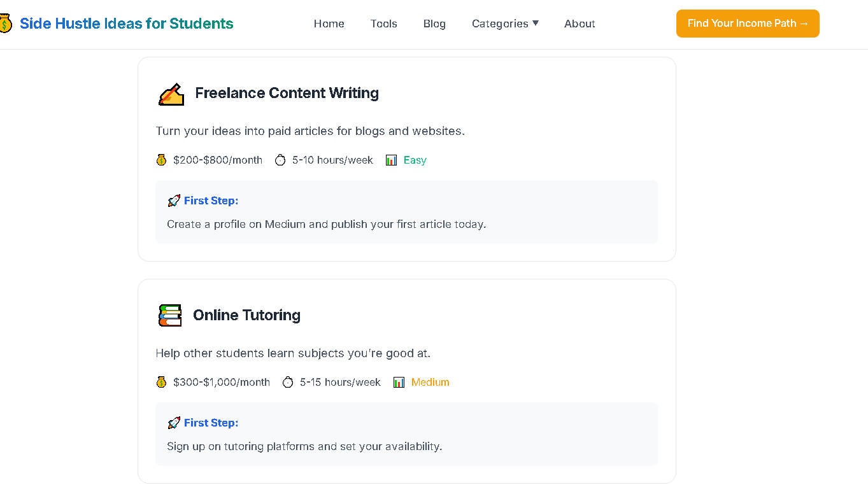868x501 pixels.
Task: Click the Find Your Income Path button
Action: tap(748, 23)
